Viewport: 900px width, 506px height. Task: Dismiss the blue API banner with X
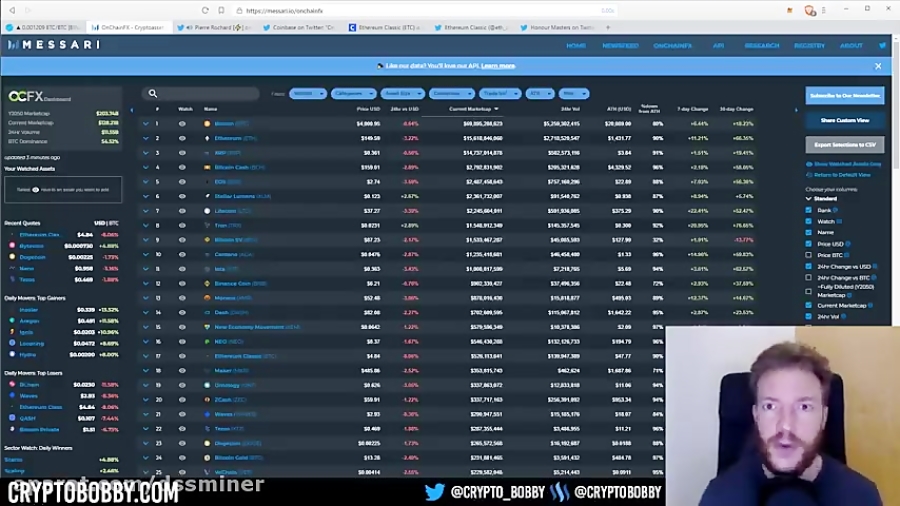point(878,67)
